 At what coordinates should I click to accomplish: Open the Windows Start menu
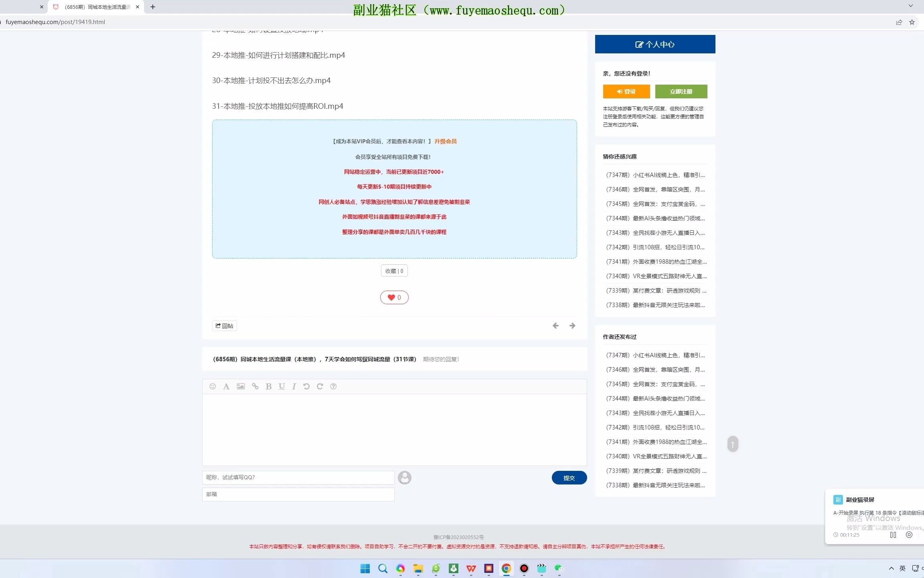[x=365, y=568]
